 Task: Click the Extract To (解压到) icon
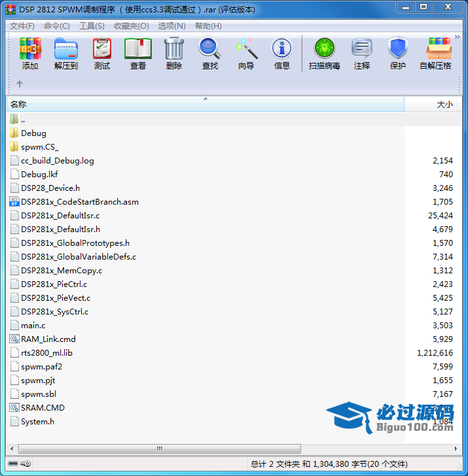pos(66,48)
